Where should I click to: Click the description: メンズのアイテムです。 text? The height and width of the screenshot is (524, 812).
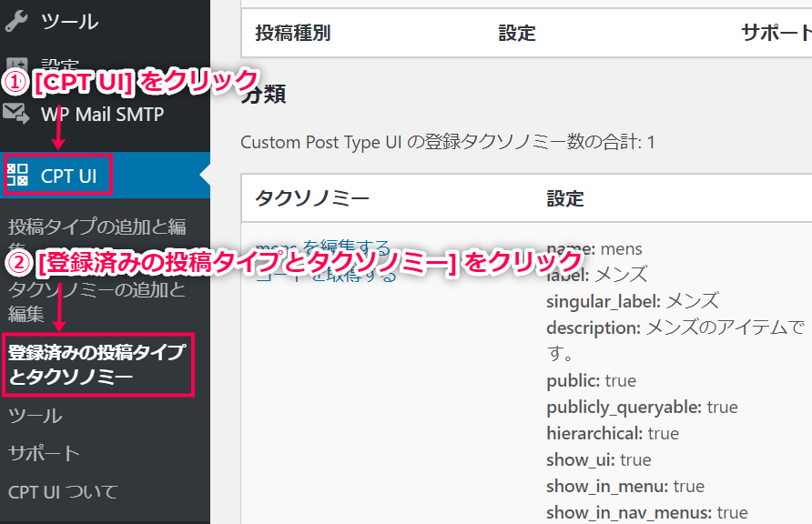pyautogui.click(x=675, y=340)
